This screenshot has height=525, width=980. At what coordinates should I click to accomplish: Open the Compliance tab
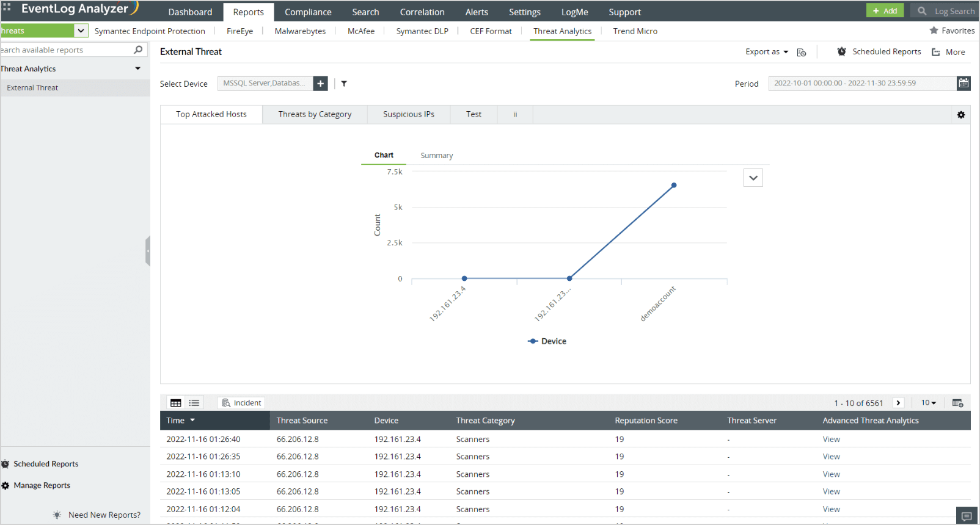pyautogui.click(x=308, y=12)
